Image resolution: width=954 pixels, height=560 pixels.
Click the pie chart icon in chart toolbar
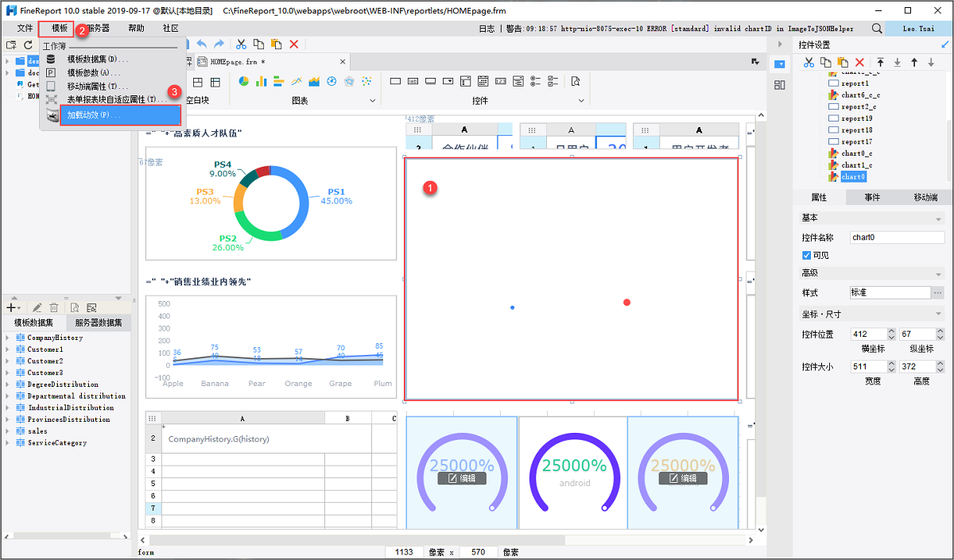243,81
